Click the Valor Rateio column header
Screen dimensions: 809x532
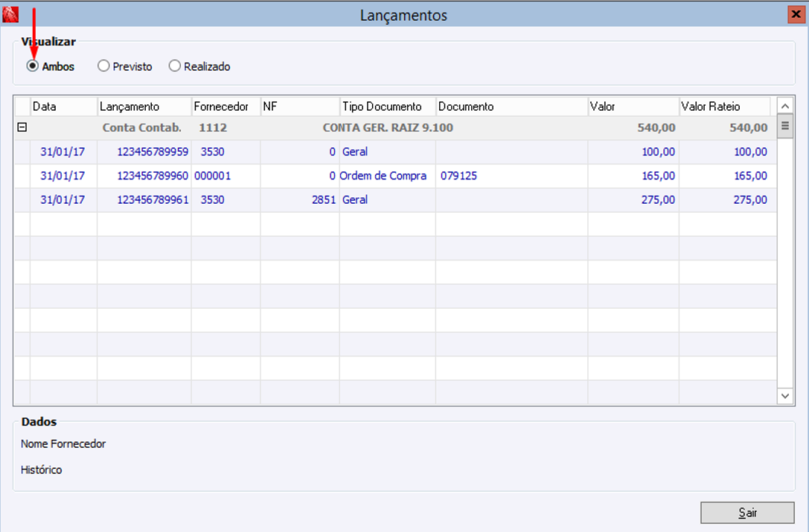click(724, 106)
